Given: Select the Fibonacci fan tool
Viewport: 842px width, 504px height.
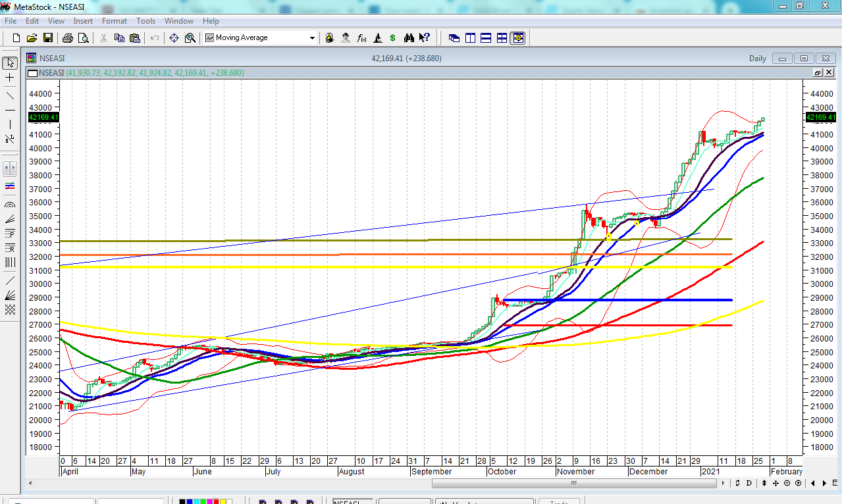Looking at the screenshot, I should [10, 218].
